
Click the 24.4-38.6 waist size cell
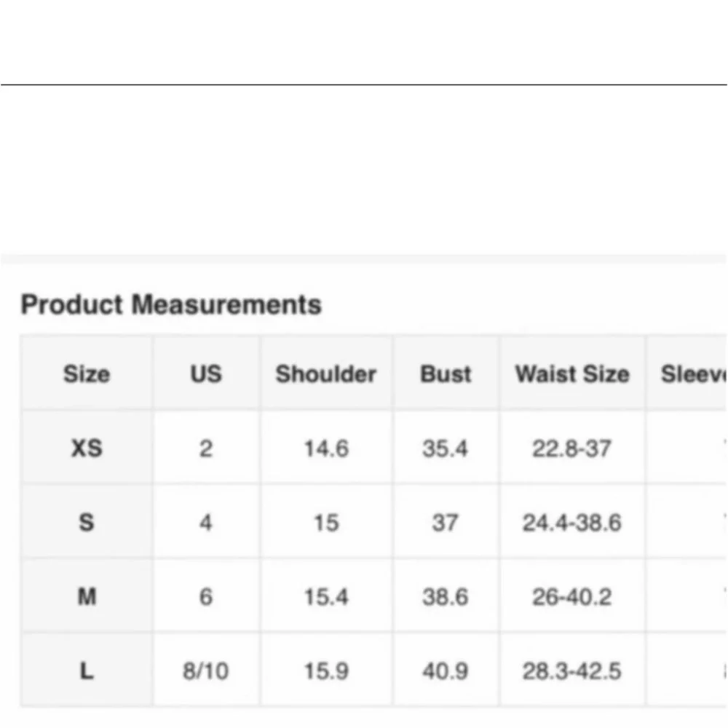(571, 523)
